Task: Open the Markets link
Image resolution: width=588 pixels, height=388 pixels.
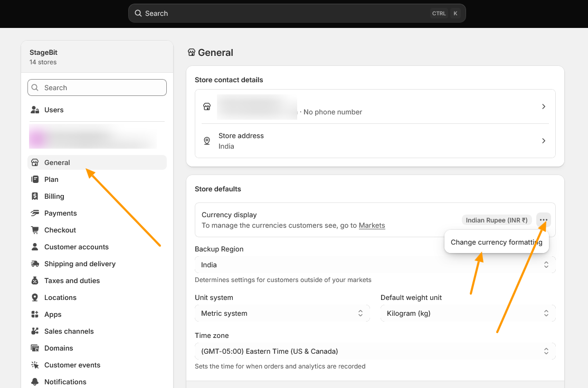Action: pyautogui.click(x=372, y=226)
